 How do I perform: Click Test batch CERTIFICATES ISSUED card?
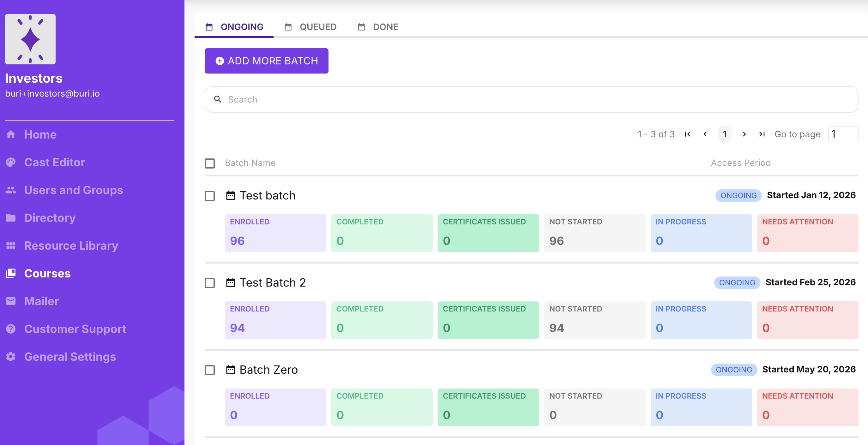tap(489, 233)
